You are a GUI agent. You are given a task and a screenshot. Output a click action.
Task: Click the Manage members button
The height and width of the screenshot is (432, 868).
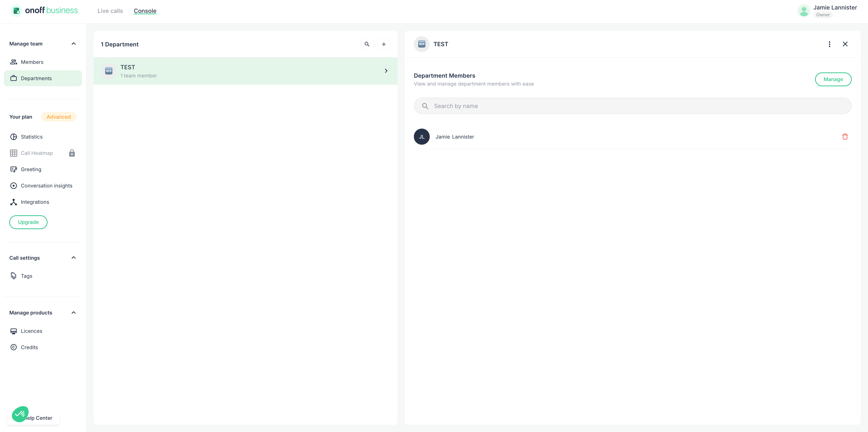coord(833,79)
